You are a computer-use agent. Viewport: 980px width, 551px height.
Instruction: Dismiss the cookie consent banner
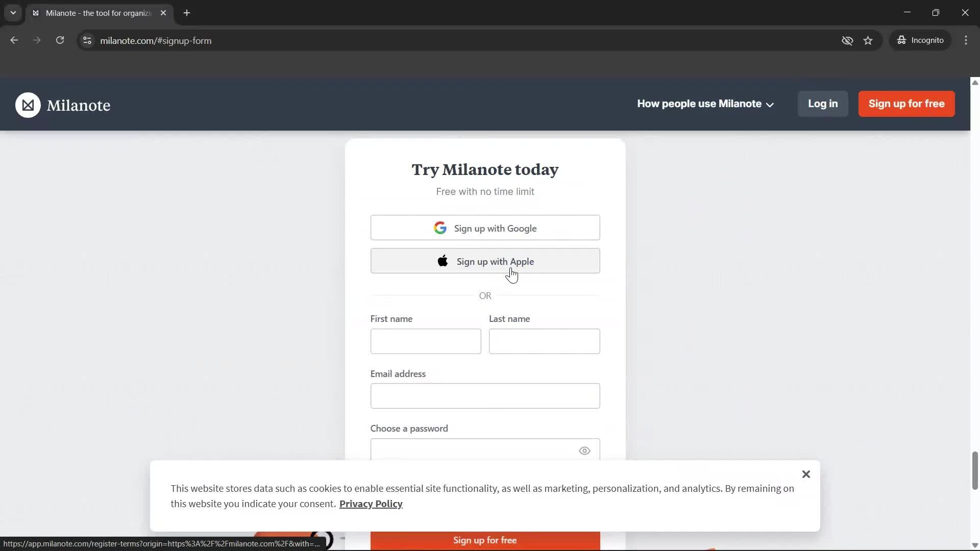click(x=806, y=474)
